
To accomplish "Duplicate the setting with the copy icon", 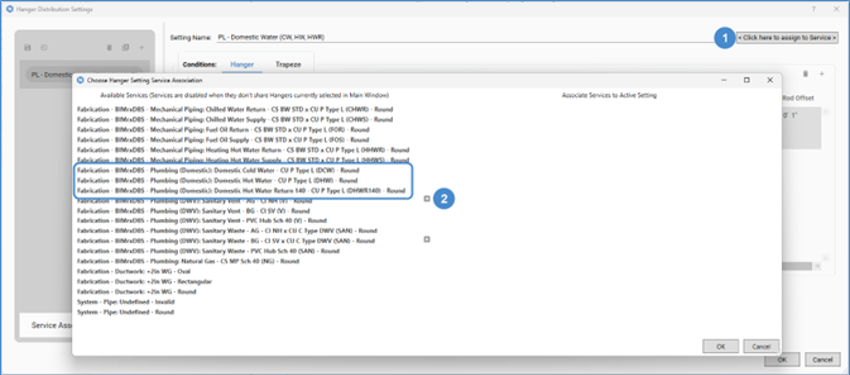I will tap(126, 48).
